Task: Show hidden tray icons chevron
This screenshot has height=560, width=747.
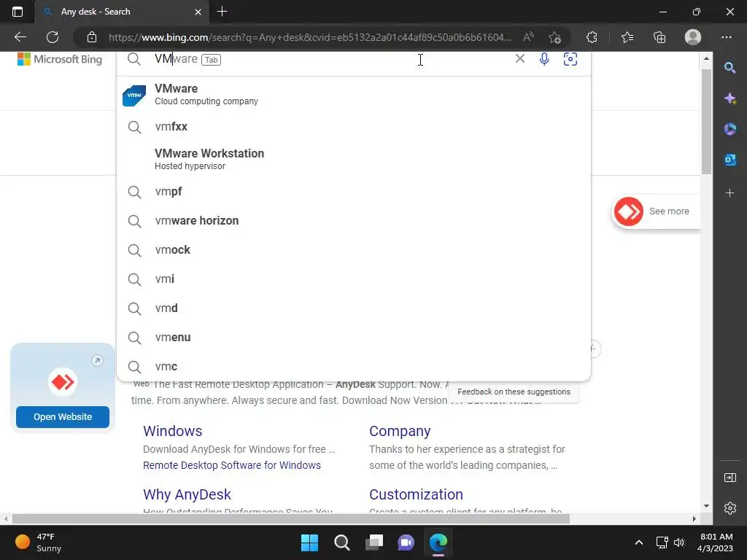Action: (639, 542)
